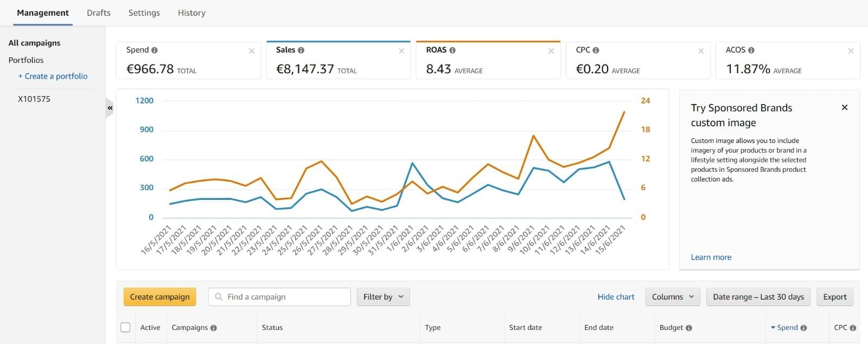Tick the select-all campaigns checkbox
The width and height of the screenshot is (868, 344).
point(125,327)
